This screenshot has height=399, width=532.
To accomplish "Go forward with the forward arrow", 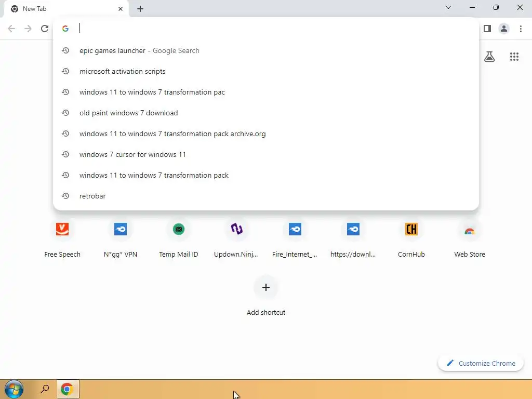I will pos(28,29).
